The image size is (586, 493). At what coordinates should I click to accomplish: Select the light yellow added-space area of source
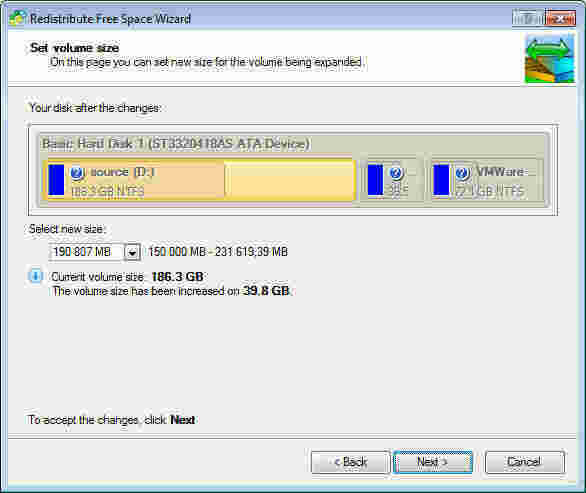289,180
